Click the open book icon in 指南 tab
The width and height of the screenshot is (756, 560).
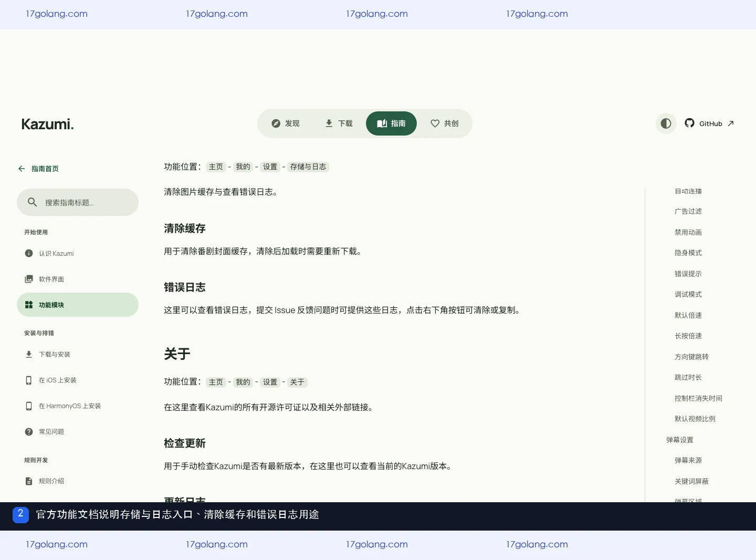[x=382, y=123]
